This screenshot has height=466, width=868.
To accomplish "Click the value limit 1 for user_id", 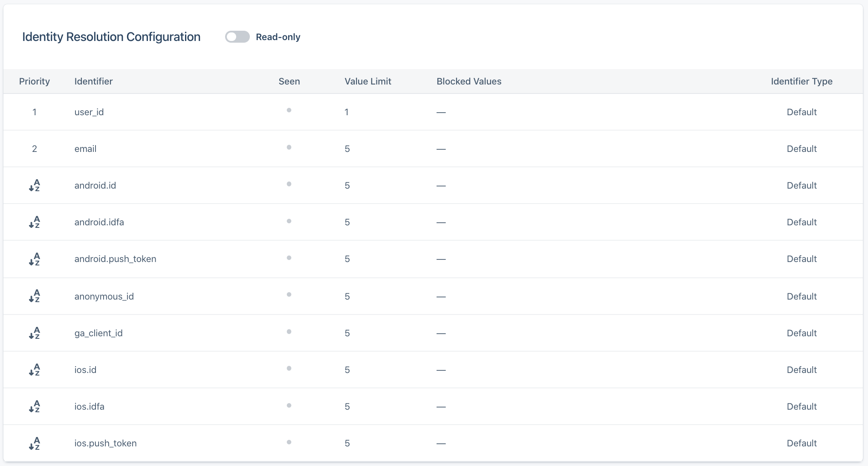I will click(347, 112).
